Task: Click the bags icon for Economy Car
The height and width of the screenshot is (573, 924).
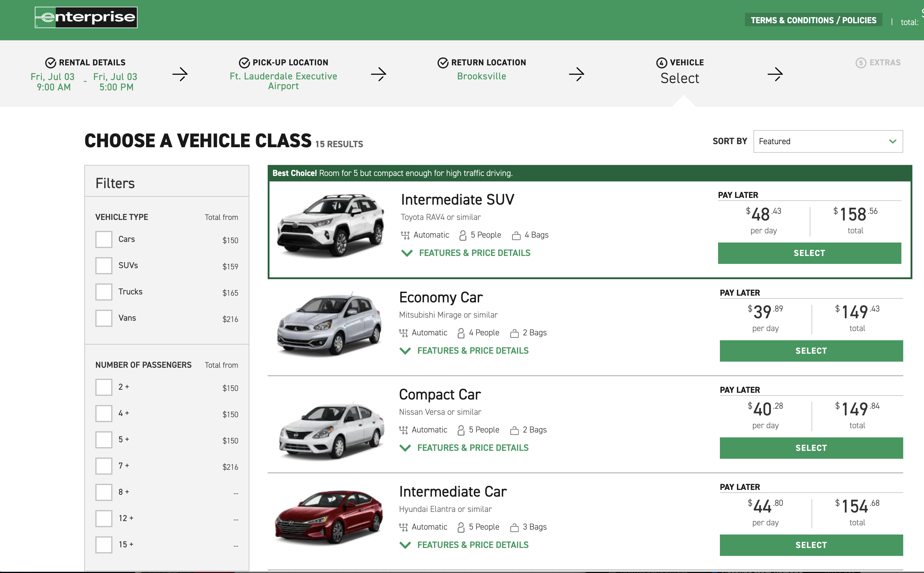Action: (x=514, y=334)
